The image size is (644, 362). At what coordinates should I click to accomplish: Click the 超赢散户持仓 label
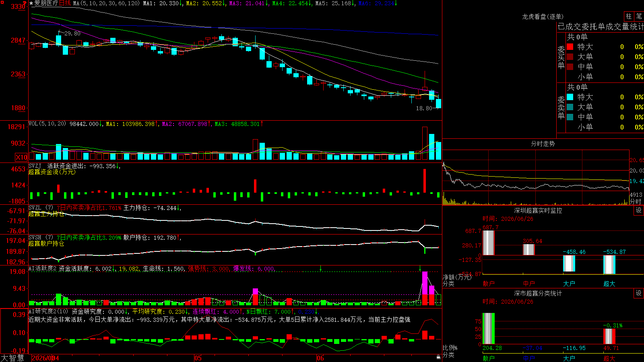click(x=46, y=243)
